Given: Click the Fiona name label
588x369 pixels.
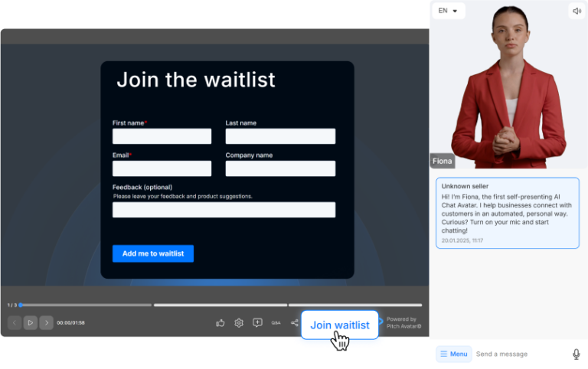Looking at the screenshot, I should (x=442, y=161).
